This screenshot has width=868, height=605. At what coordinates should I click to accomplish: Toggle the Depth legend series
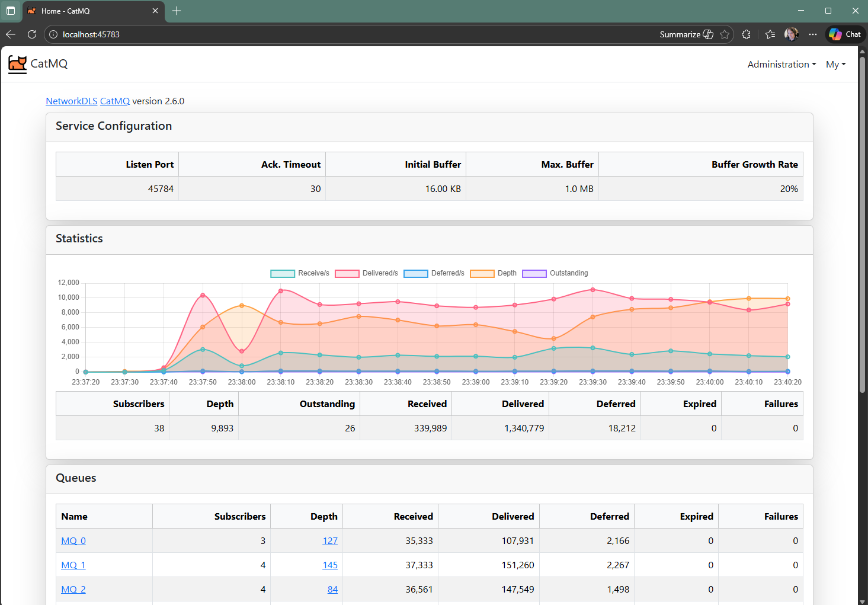tap(494, 273)
